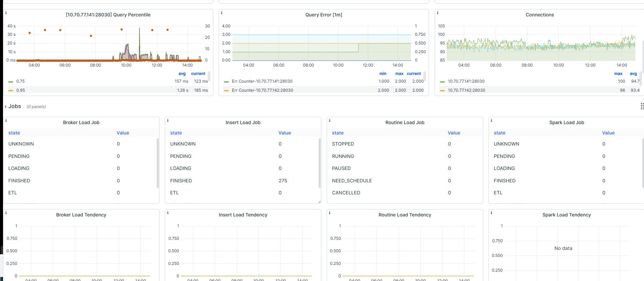Screen dimensions: 644x281
Task: Sort Connections legend by max
Action: point(618,74)
